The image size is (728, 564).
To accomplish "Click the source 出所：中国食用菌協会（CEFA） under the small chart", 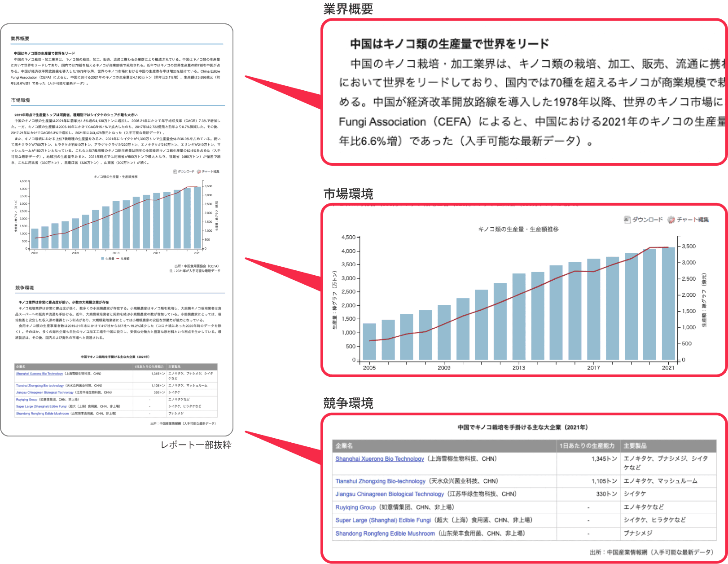I will click(197, 266).
